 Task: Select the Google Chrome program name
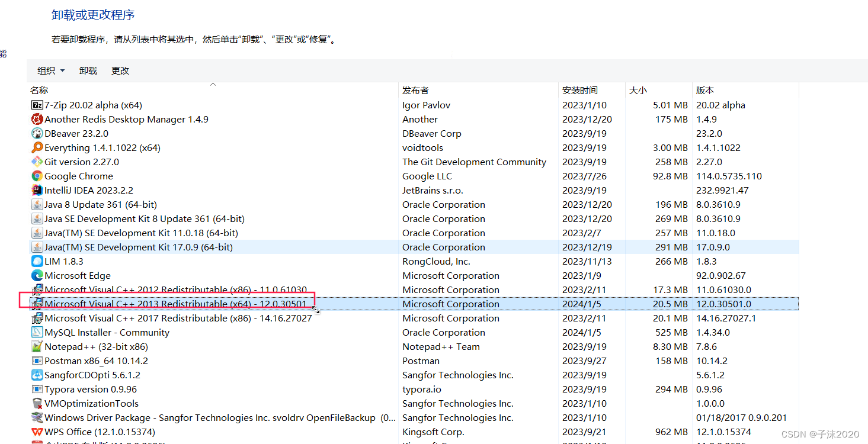(78, 176)
